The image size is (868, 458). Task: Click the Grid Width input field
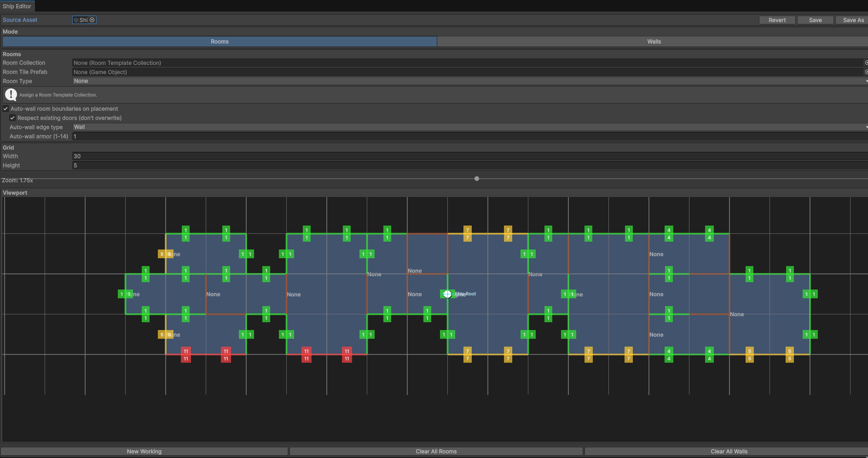[469, 156]
